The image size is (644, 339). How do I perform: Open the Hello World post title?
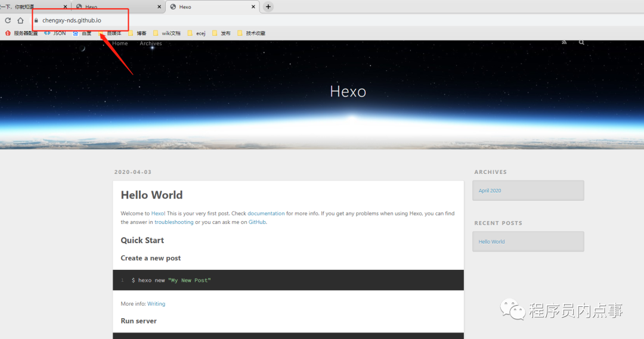pyautogui.click(x=151, y=195)
